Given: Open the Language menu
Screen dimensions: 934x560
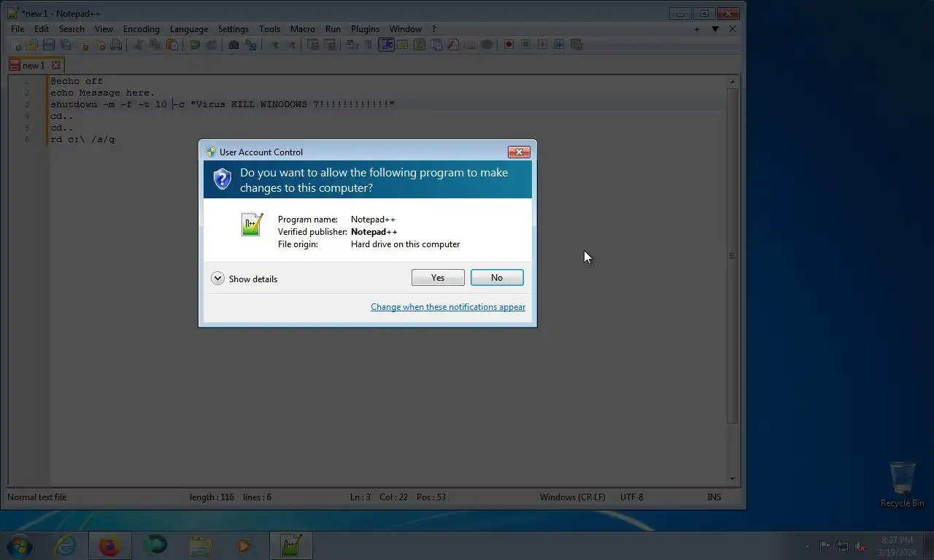Looking at the screenshot, I should tap(189, 29).
